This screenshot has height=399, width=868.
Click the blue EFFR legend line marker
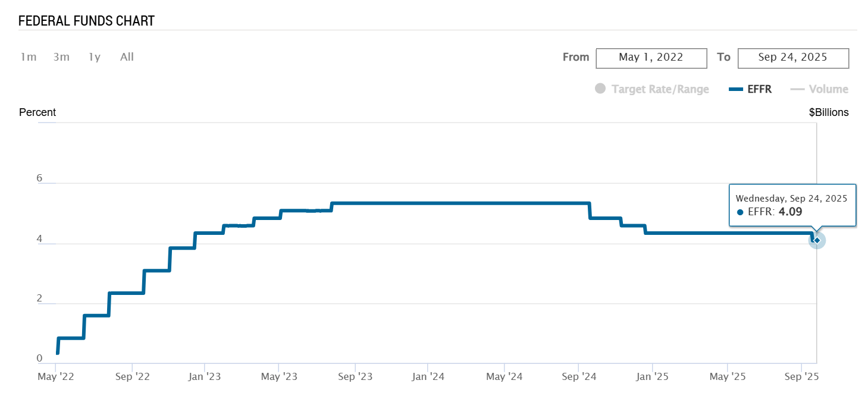coord(736,89)
